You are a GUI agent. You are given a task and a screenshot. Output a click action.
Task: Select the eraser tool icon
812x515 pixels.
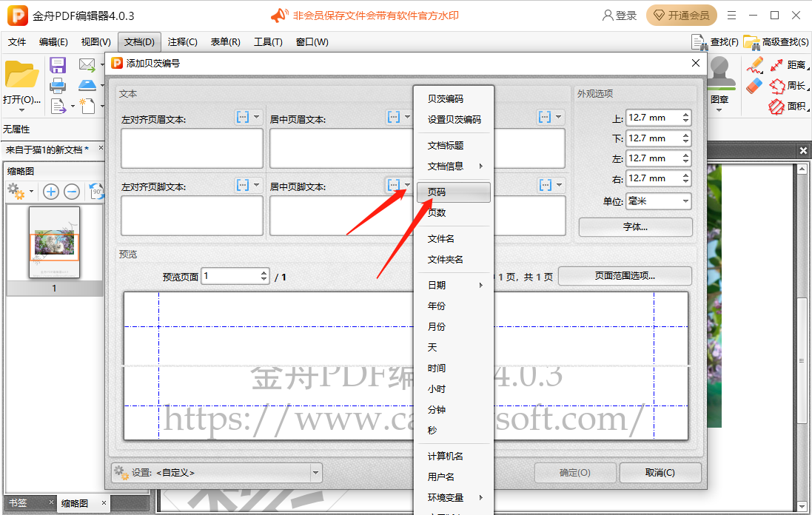[x=754, y=85]
